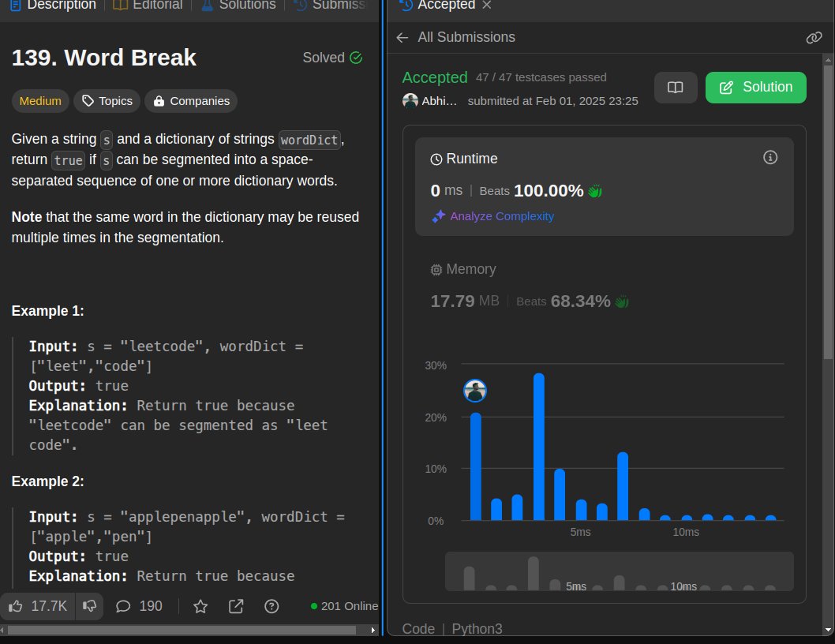The image size is (835, 644).
Task: Switch to the Submissions tab
Action: [x=330, y=6]
